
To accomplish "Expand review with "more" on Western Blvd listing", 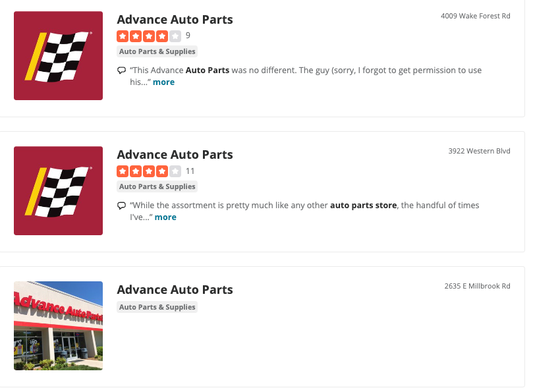I will [165, 217].
